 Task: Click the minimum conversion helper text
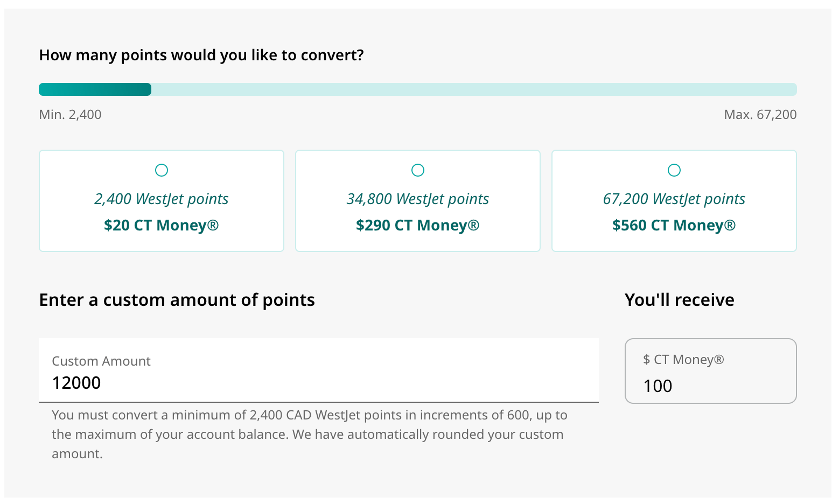point(309,434)
